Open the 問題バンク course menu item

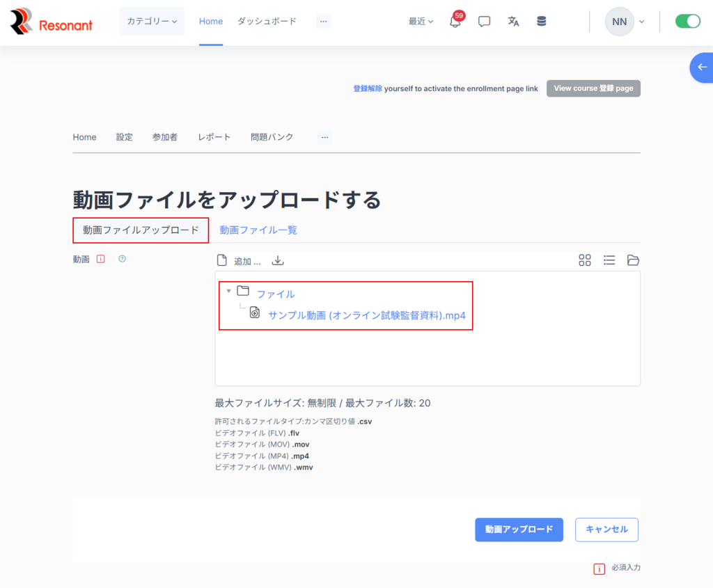(x=272, y=137)
